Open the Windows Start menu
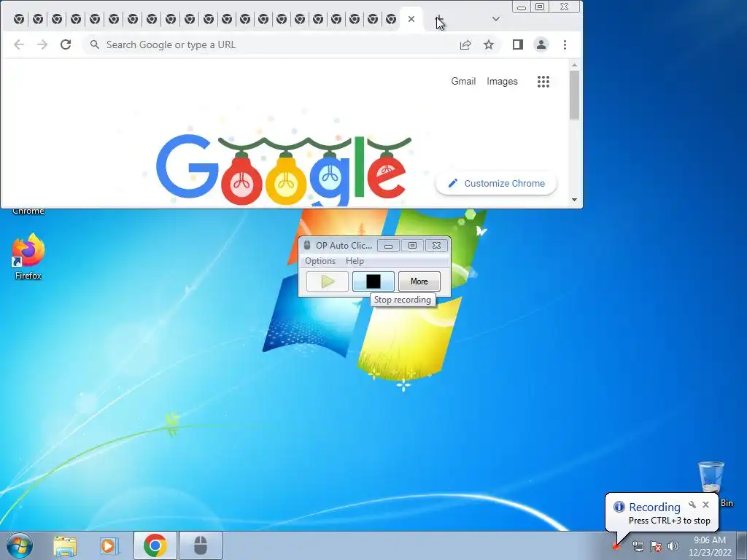 (20, 545)
